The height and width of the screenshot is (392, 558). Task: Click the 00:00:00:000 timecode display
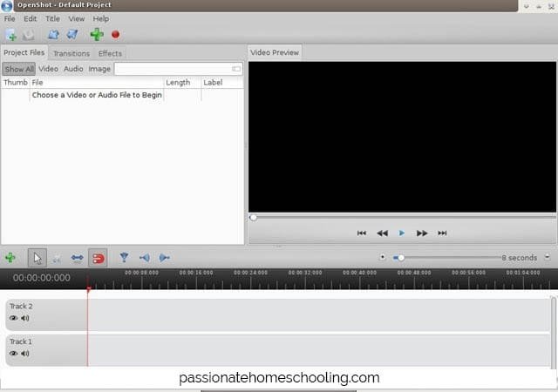[42, 278]
